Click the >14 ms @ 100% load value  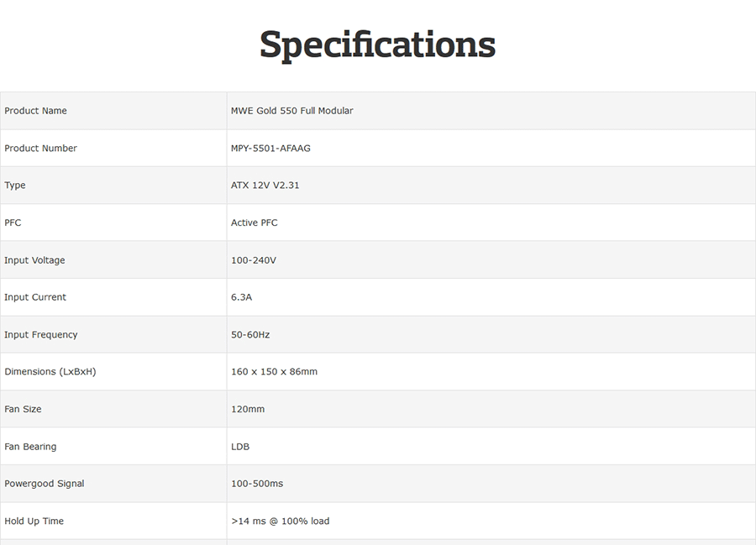click(x=280, y=521)
